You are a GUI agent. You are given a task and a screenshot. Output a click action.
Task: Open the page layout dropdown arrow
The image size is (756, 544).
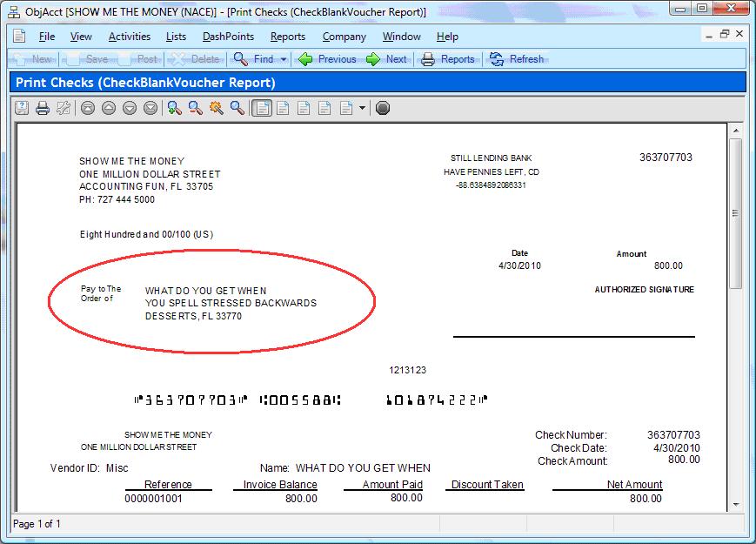363,108
